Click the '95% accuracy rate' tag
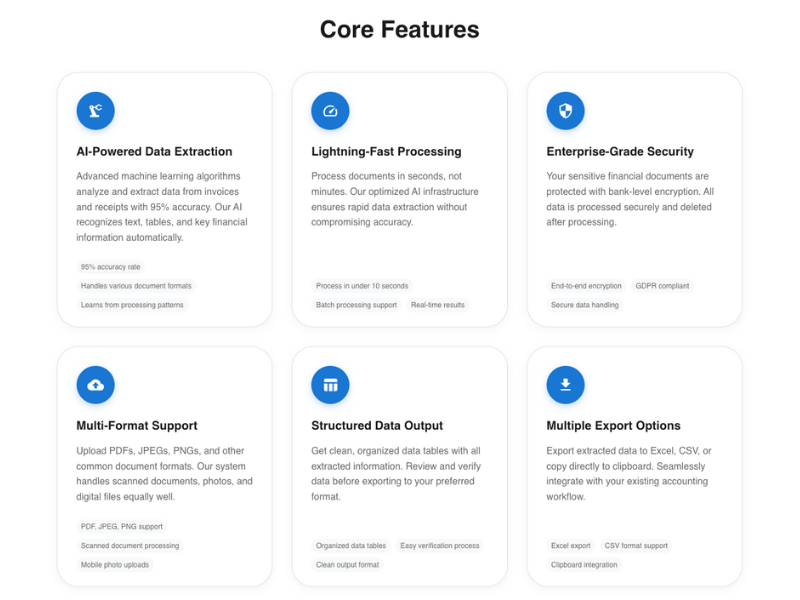The width and height of the screenshot is (800, 600). click(110, 267)
